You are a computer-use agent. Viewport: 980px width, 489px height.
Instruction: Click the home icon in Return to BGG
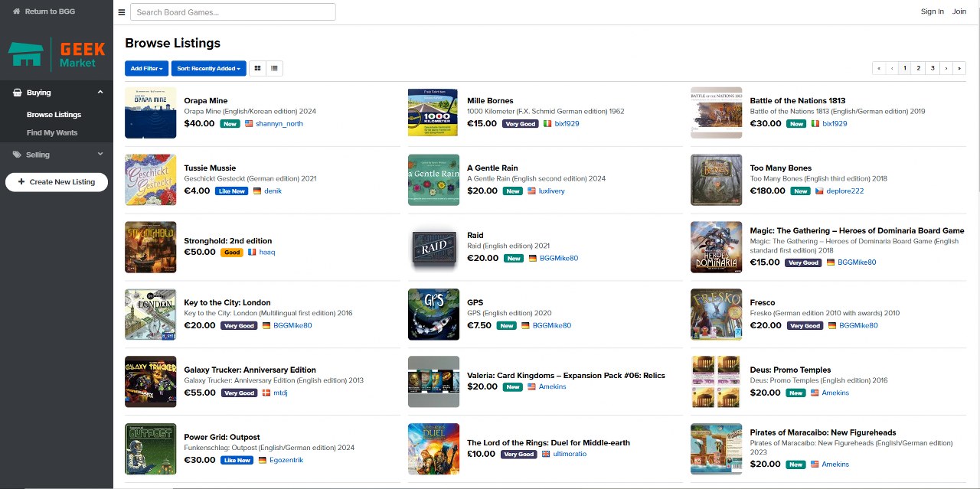coord(17,11)
